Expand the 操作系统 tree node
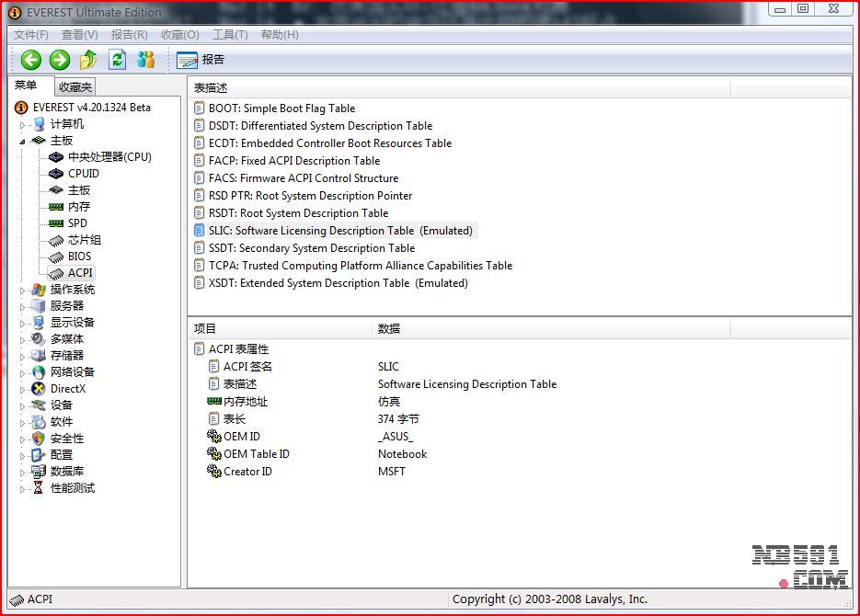 point(24,290)
